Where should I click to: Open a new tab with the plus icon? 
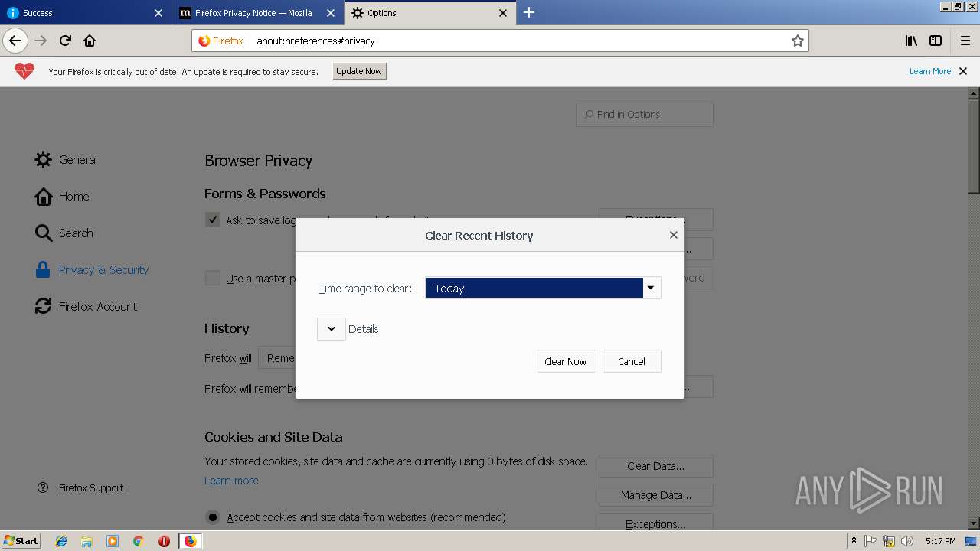pyautogui.click(x=528, y=12)
